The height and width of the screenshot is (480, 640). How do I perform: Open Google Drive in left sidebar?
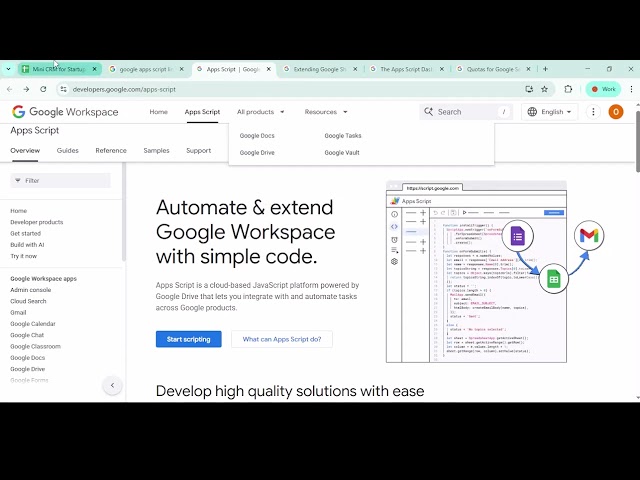(28, 369)
